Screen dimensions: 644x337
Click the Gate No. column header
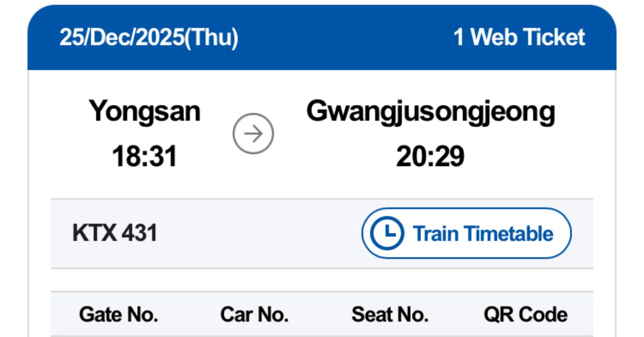[x=119, y=315]
